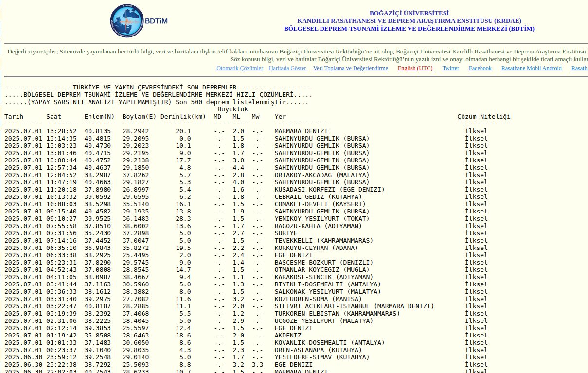Open the Otomatik Çözümler link
The width and height of the screenshot is (588, 373).
pos(239,68)
